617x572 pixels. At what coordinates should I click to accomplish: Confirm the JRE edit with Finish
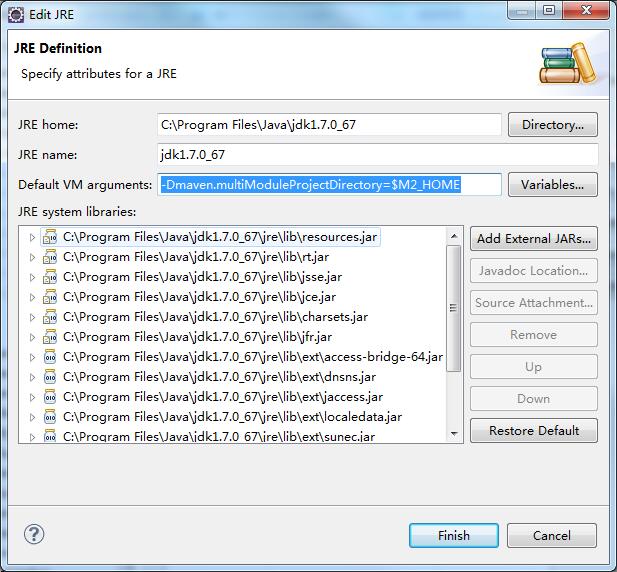(454, 535)
